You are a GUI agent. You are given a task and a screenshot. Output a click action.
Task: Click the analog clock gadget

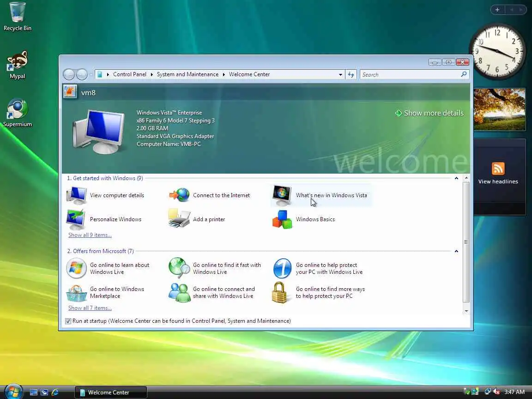click(497, 51)
